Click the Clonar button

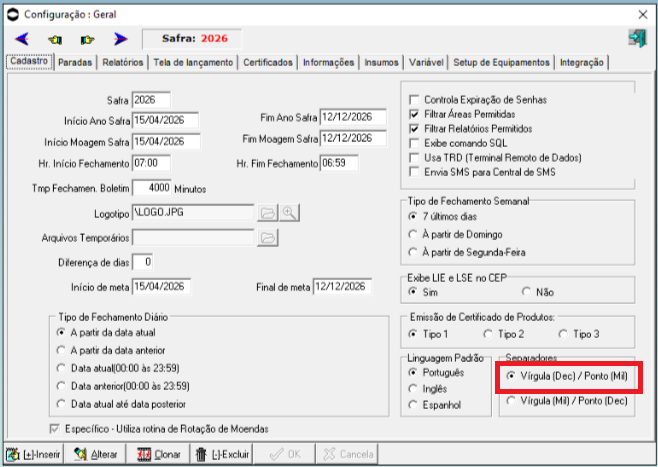coord(159,454)
